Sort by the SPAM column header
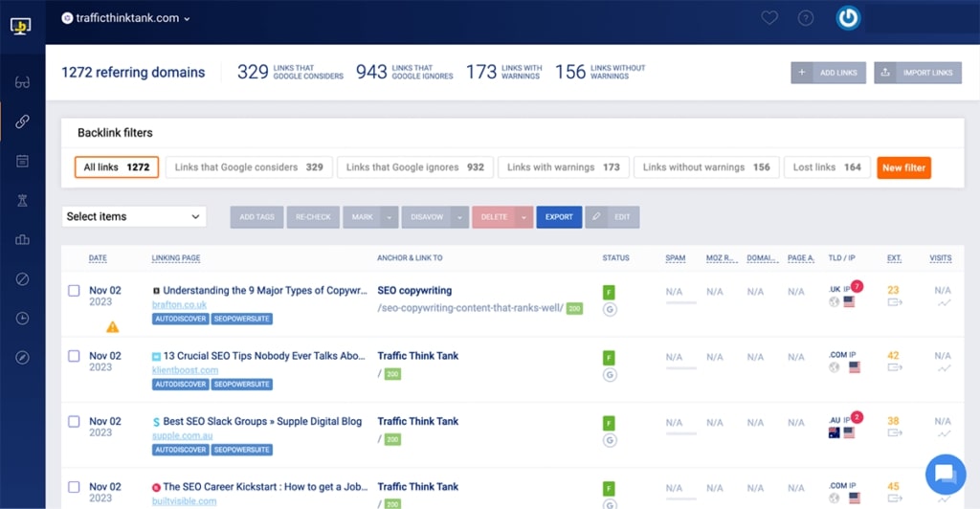 click(675, 258)
